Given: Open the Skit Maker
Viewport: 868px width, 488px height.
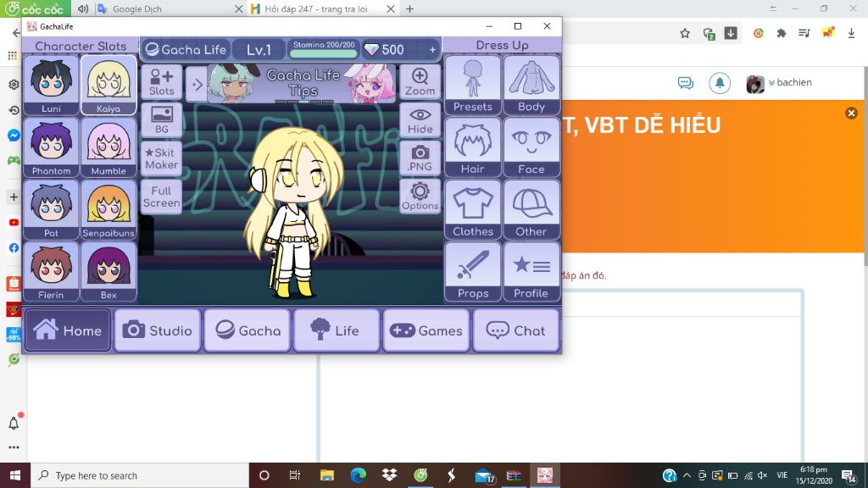Looking at the screenshot, I should tap(161, 158).
